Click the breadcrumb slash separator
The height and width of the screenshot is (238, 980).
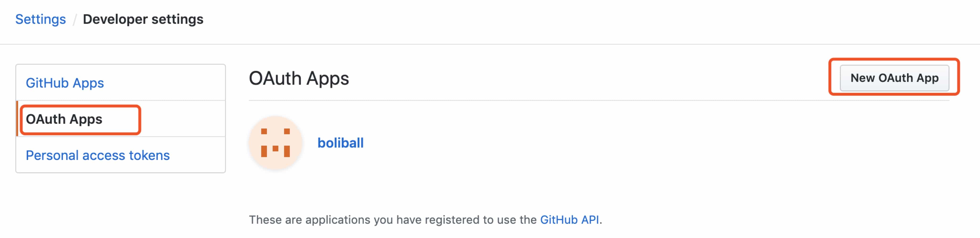[x=75, y=19]
